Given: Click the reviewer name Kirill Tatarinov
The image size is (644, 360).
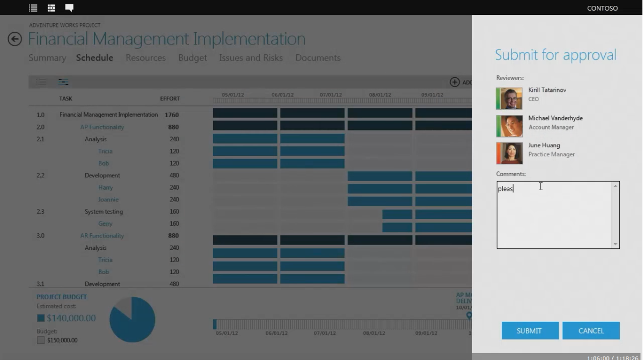Looking at the screenshot, I should (547, 90).
